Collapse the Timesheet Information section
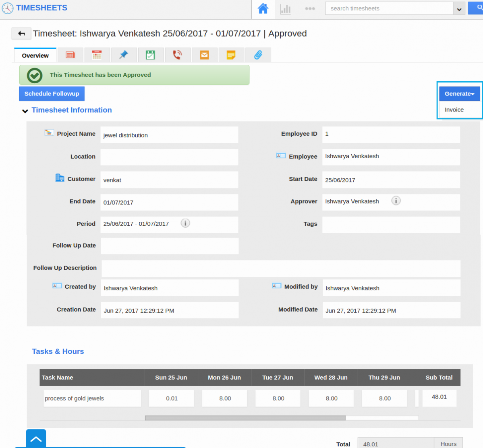 click(25, 111)
